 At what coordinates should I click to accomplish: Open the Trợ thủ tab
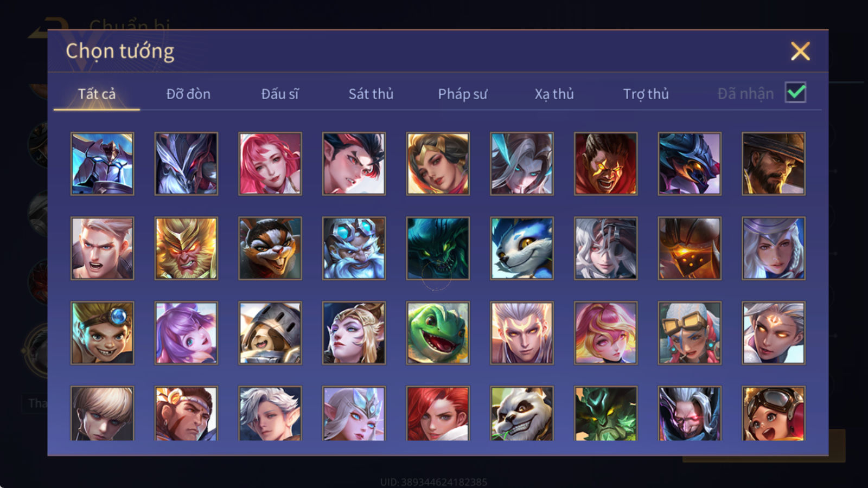click(646, 94)
